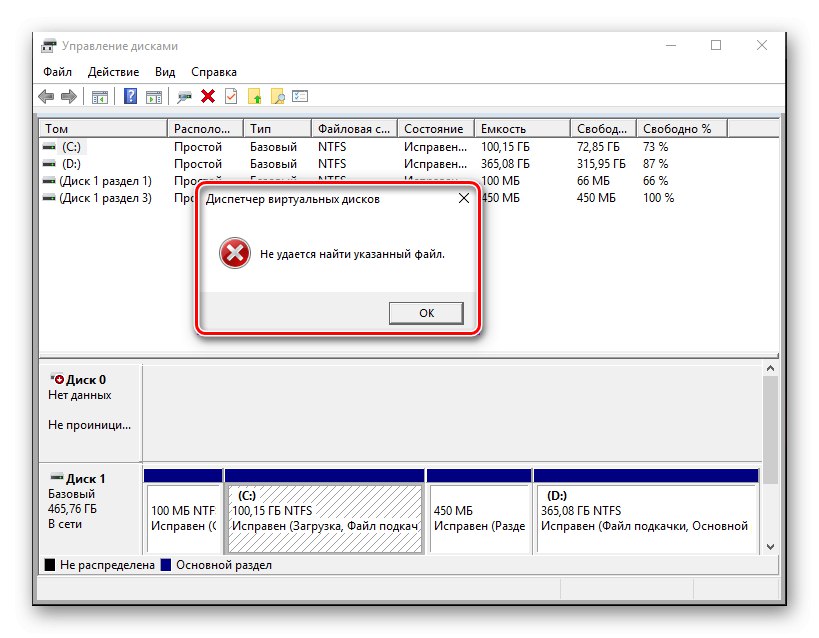The image size is (819, 638).
Task: Open the Файл menu
Action: click(x=57, y=72)
